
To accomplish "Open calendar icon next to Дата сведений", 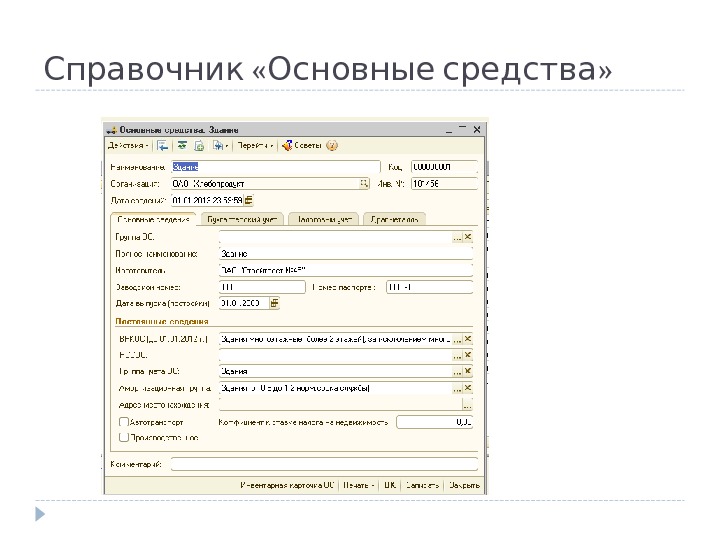I will coord(248,200).
